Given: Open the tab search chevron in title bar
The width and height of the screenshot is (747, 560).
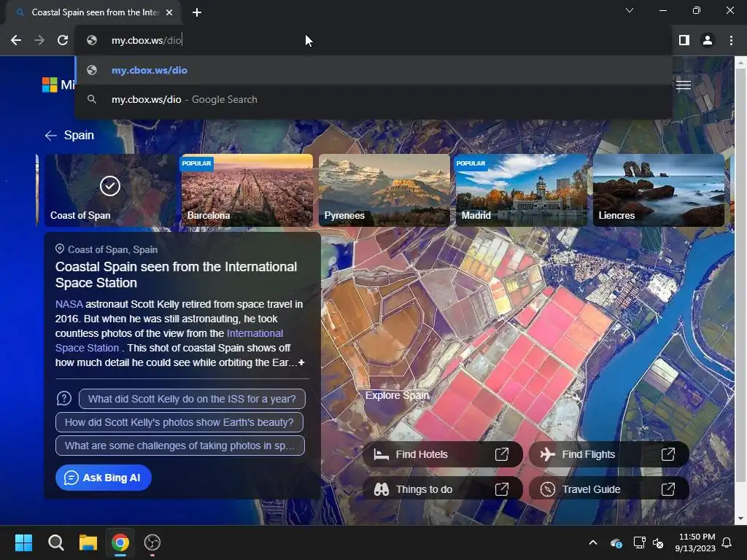Looking at the screenshot, I should [630, 10].
